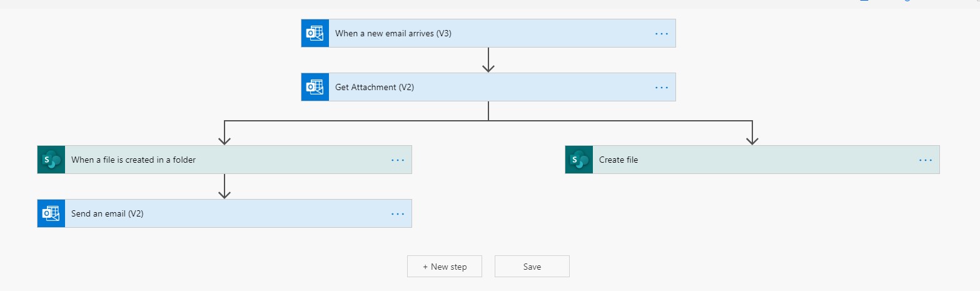Open the ellipsis menu on 'When a file is created in a folder'
Viewport: 980px width, 291px height.
coord(398,160)
